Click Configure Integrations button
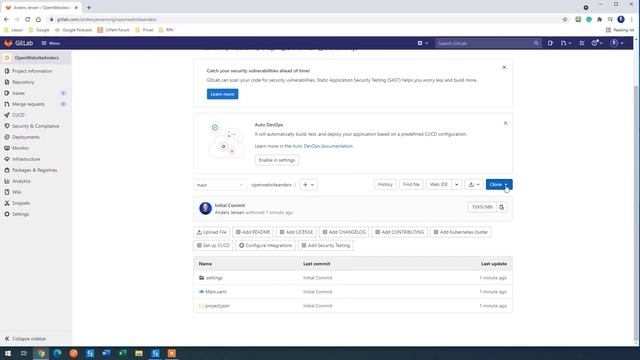The image size is (640, 360). pos(265,246)
